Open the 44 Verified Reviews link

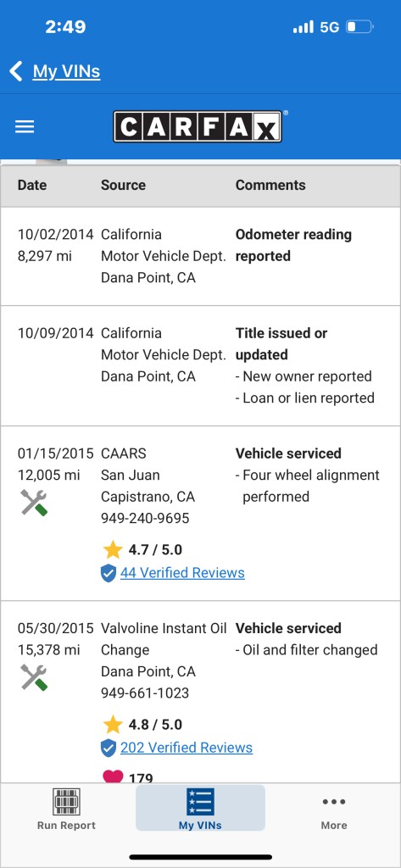click(182, 572)
